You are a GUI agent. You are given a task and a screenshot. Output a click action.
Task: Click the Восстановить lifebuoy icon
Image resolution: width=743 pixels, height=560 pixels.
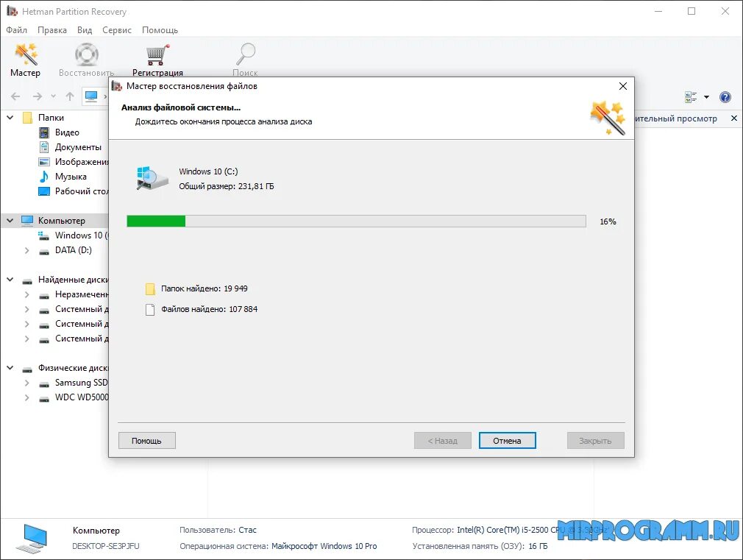tap(87, 54)
